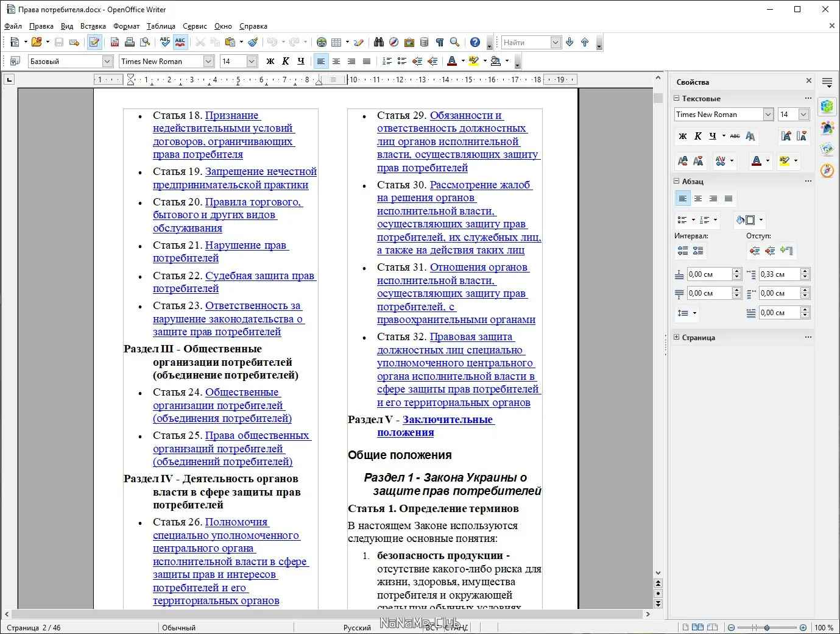Follow the Судебная защита прав link

coord(259,276)
